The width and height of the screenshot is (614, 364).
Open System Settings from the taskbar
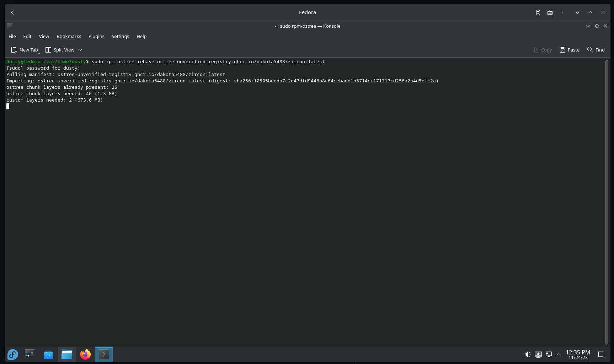tap(30, 354)
